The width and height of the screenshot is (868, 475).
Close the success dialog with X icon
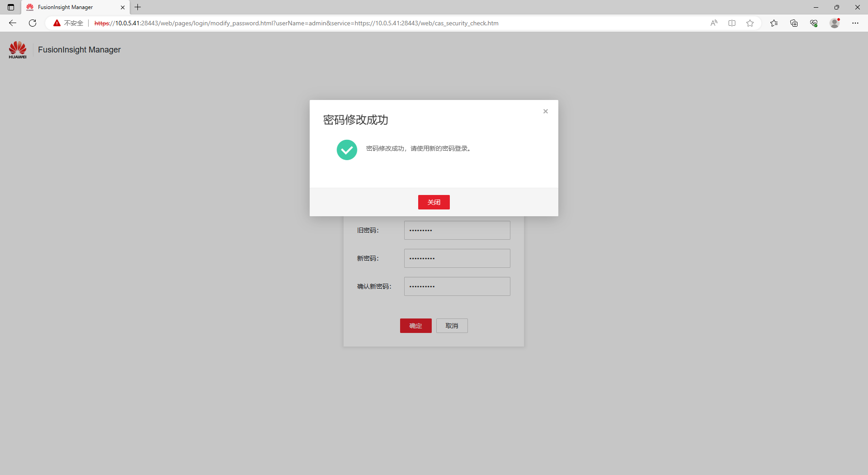tap(546, 111)
